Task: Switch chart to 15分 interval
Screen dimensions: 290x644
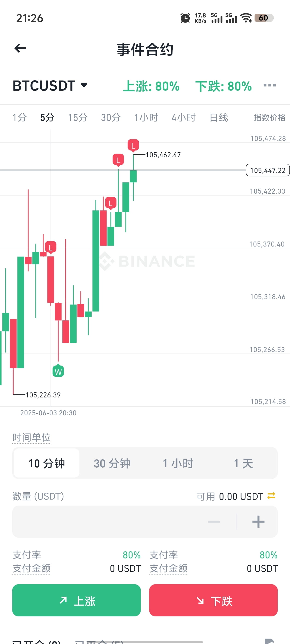Action: (78, 117)
